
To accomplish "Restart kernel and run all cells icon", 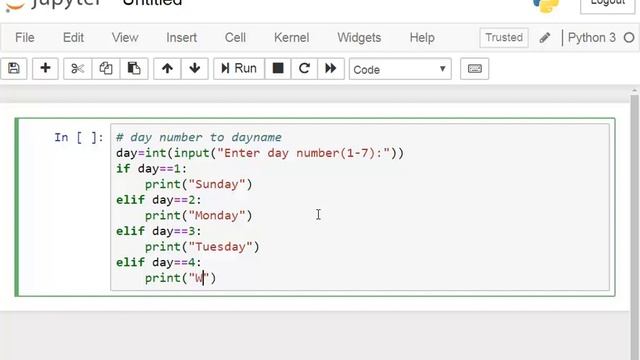I will point(331,69).
